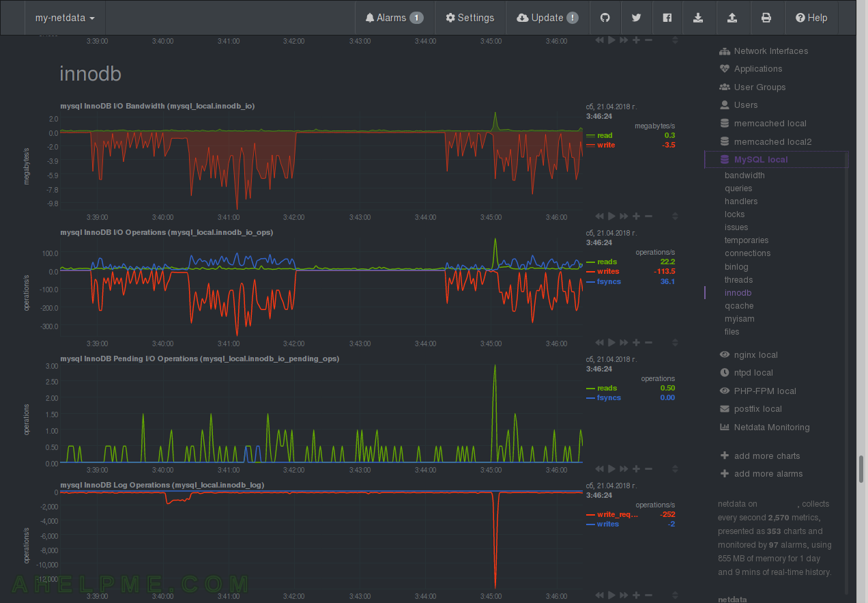Toggle 'write_req...' in Log Operations legend
This screenshot has width=868, height=603.
pos(618,515)
